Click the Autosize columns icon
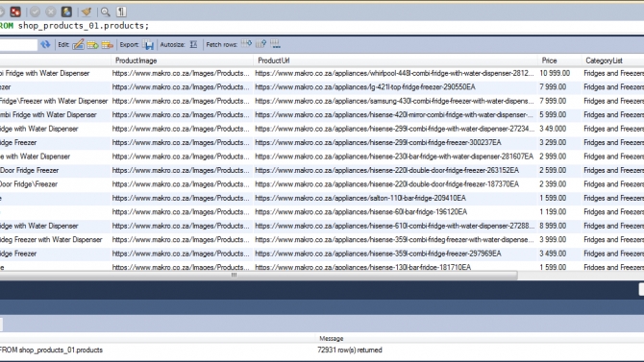Image resolution: width=644 pixels, height=362 pixels. tap(193, 44)
